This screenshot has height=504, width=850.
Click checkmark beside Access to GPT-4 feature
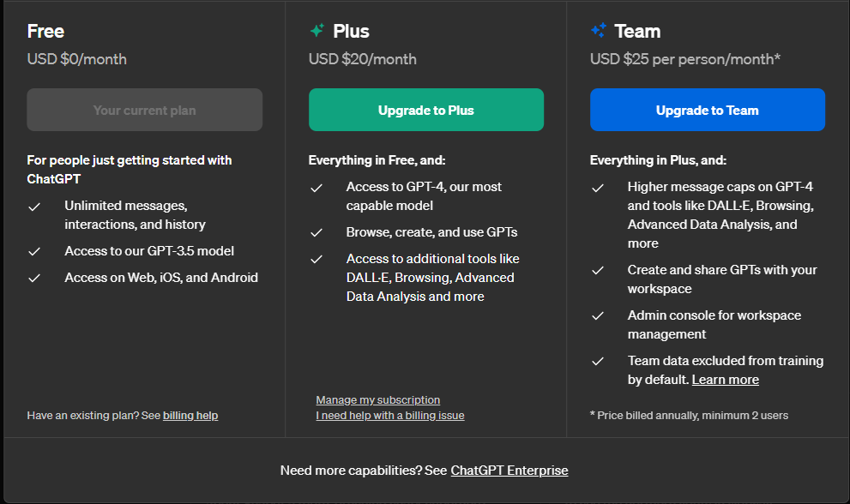pos(316,188)
